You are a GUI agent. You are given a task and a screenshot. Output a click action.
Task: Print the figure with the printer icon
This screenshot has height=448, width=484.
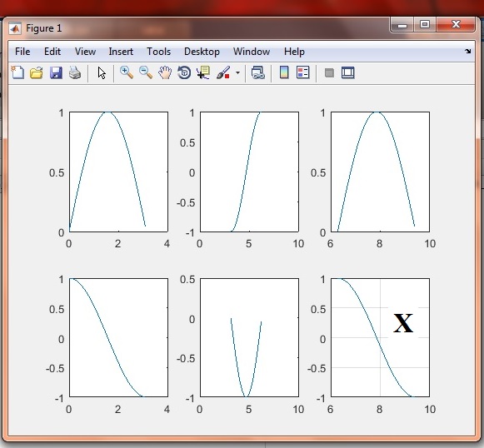click(75, 73)
